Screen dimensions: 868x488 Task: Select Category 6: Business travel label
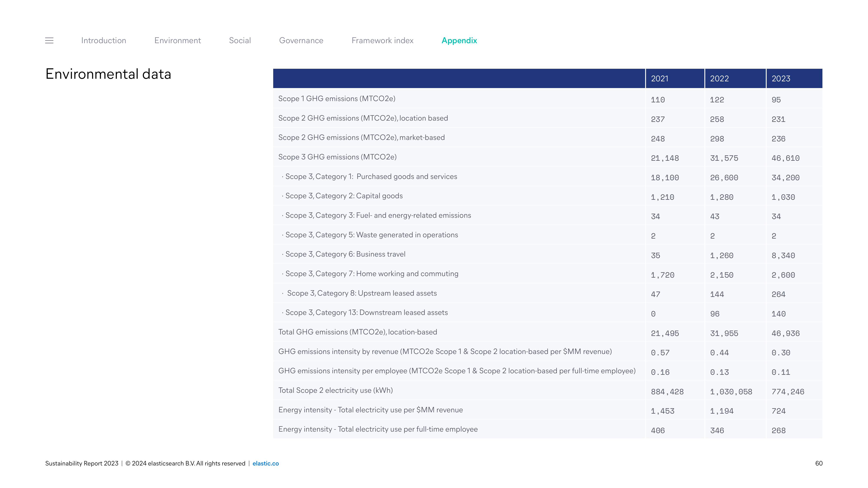point(343,254)
